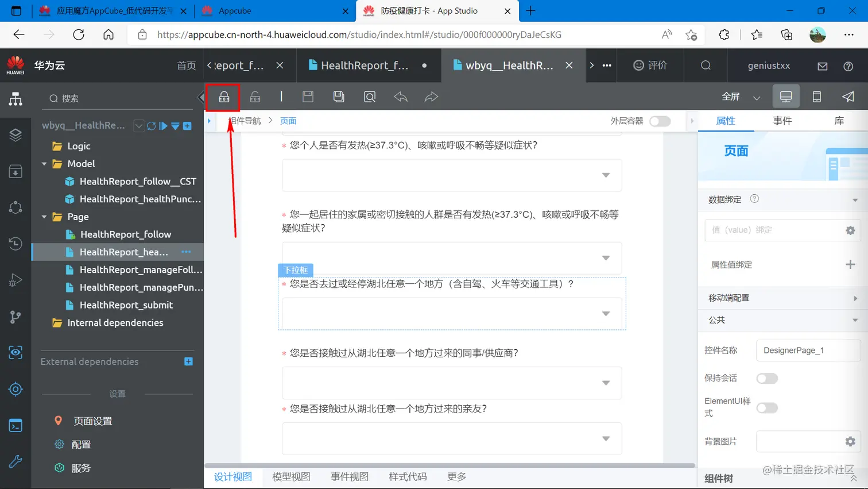Image resolution: width=868 pixels, height=489 pixels.
Task: Open dropdown for Hubei travel question
Action: point(452,313)
